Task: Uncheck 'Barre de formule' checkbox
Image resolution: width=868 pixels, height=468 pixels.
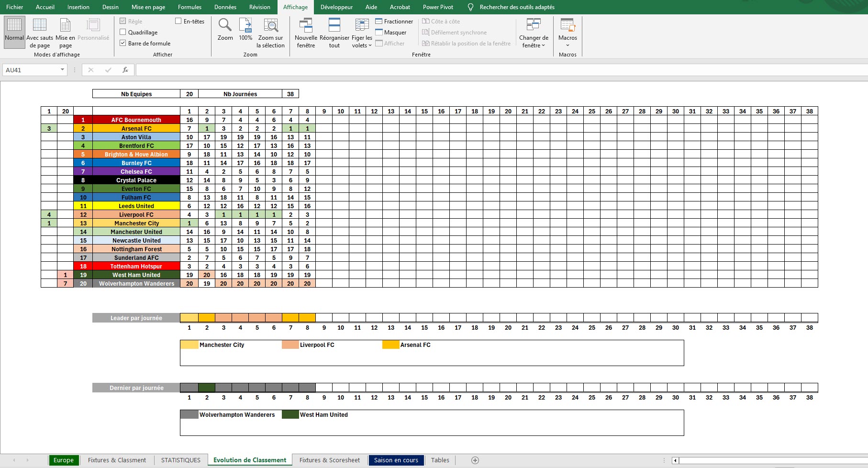Action: pyautogui.click(x=123, y=44)
